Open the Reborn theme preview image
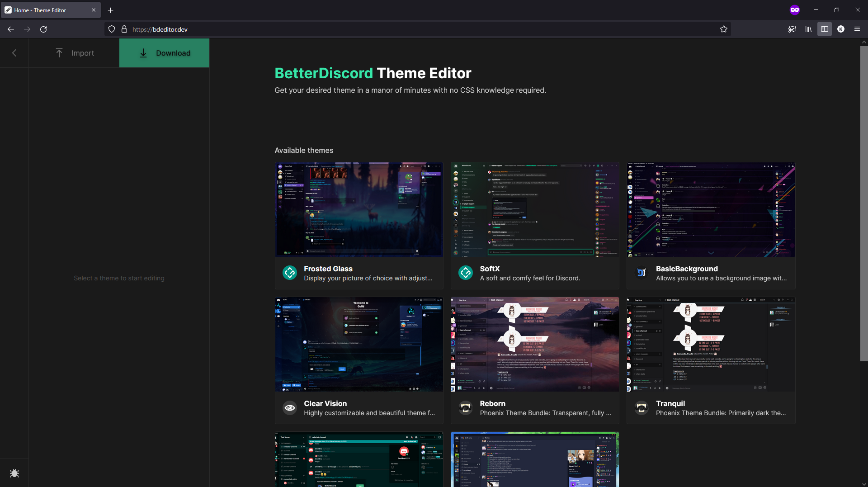This screenshot has height=487, width=868. point(535,344)
